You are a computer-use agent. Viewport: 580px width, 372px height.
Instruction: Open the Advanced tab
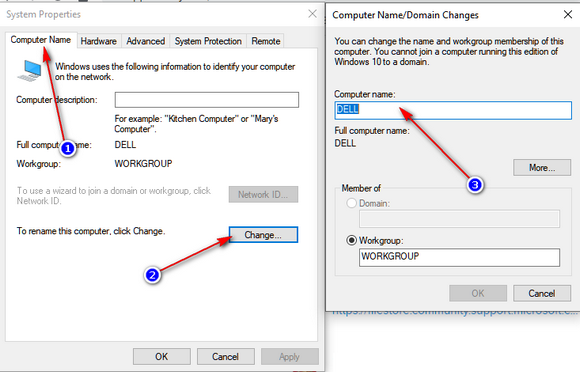coord(145,41)
